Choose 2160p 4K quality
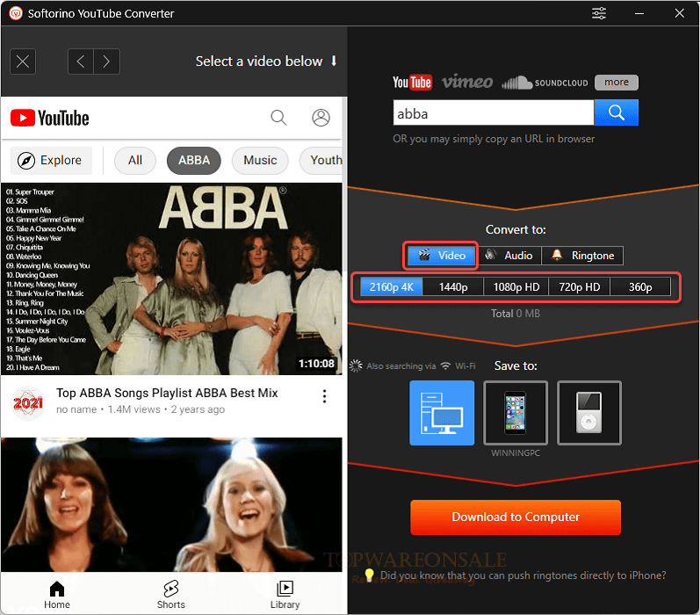 click(392, 286)
